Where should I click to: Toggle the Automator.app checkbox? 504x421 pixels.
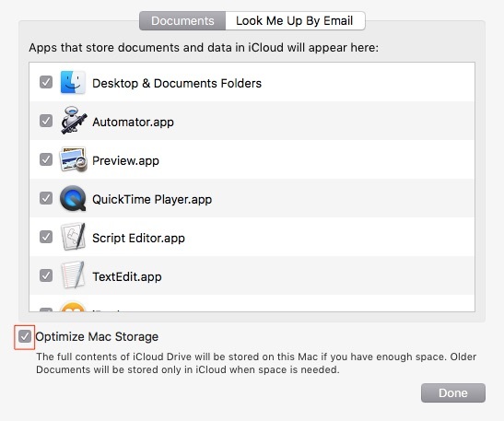(46, 121)
